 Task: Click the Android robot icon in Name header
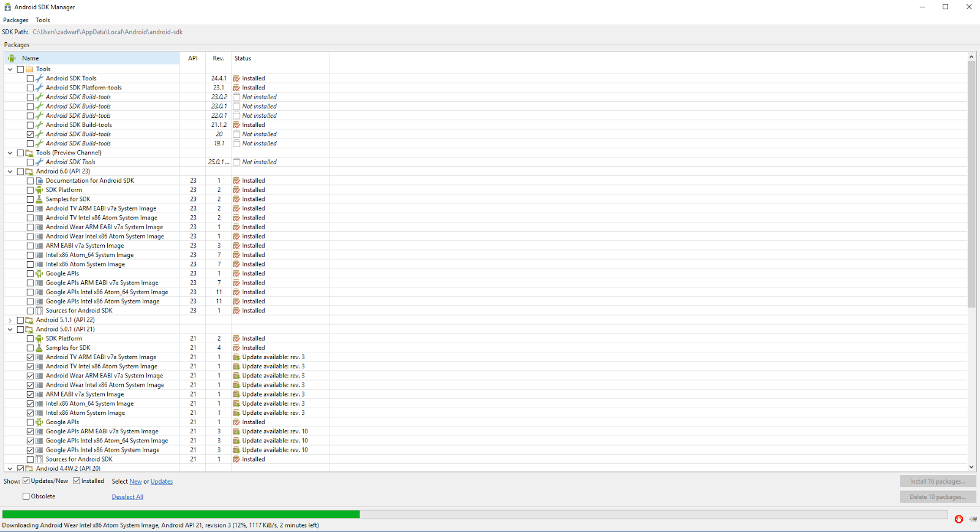pyautogui.click(x=12, y=58)
